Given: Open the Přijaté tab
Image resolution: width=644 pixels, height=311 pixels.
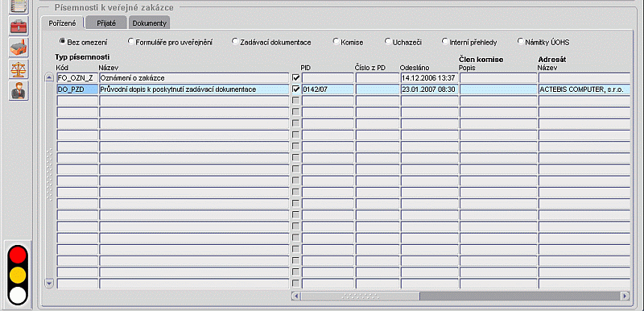Looking at the screenshot, I should [x=106, y=23].
